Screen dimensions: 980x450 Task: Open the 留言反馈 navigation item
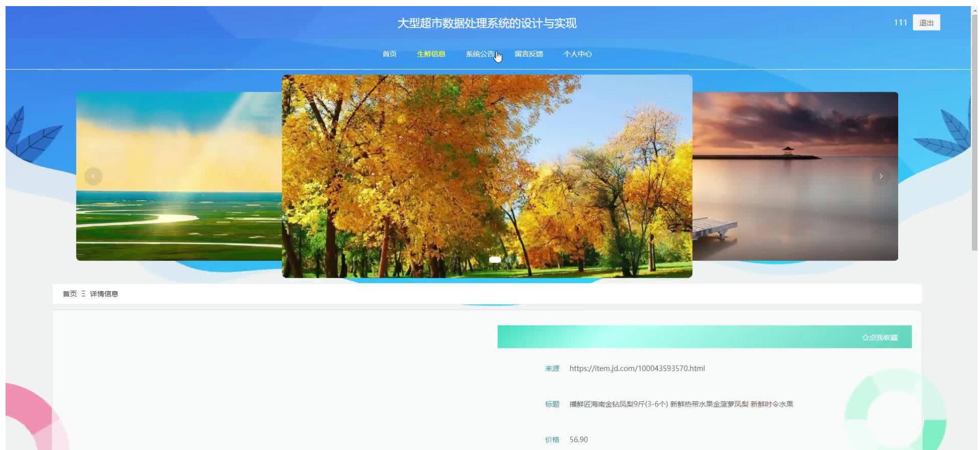pos(529,54)
